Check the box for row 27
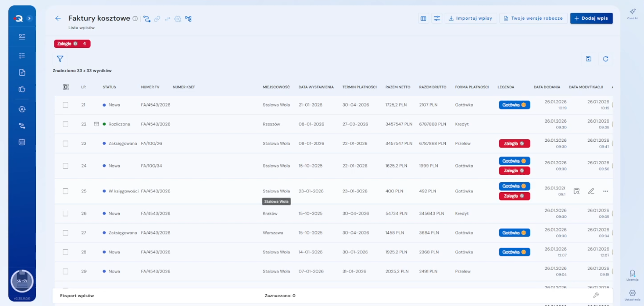 (66, 233)
